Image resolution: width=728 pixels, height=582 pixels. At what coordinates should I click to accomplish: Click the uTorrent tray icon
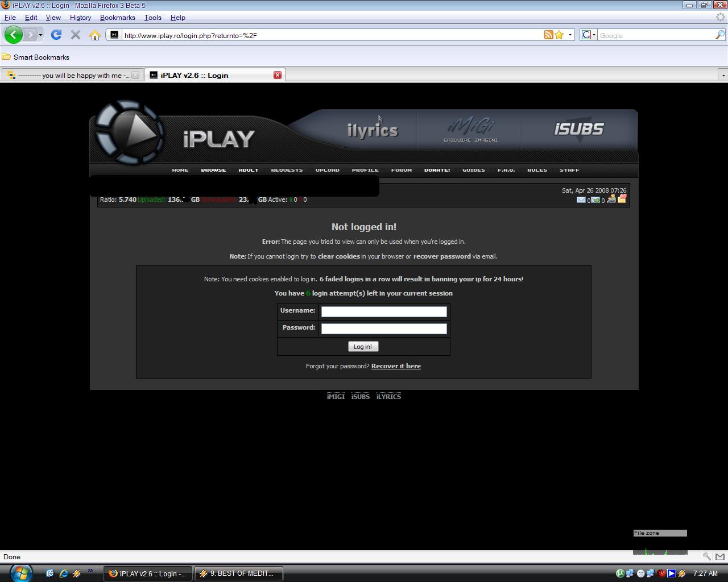click(x=620, y=573)
